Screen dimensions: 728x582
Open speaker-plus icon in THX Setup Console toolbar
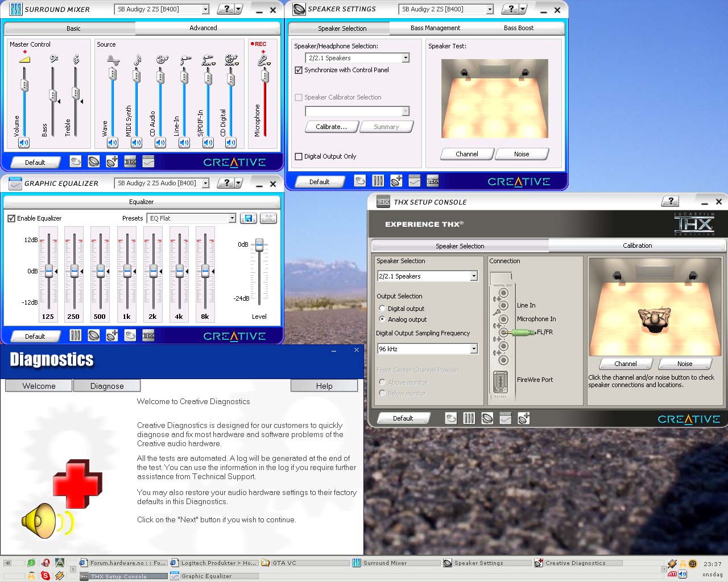click(x=524, y=418)
